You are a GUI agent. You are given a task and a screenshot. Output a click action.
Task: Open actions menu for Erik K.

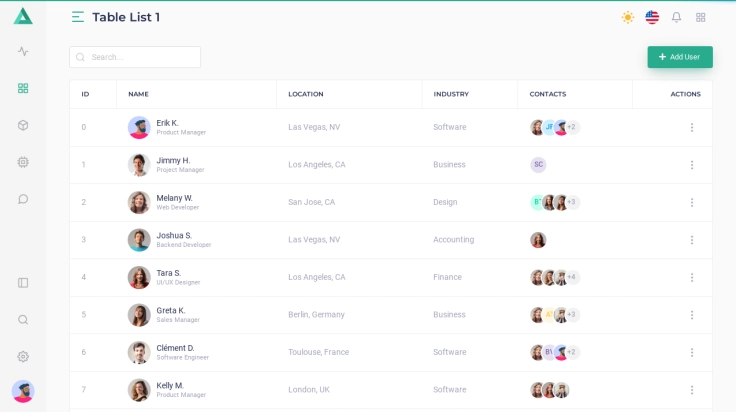point(691,127)
